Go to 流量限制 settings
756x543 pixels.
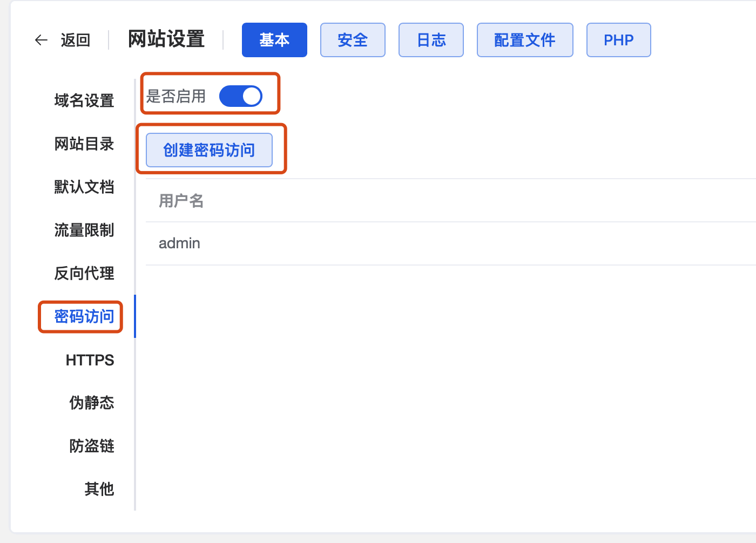pyautogui.click(x=84, y=230)
